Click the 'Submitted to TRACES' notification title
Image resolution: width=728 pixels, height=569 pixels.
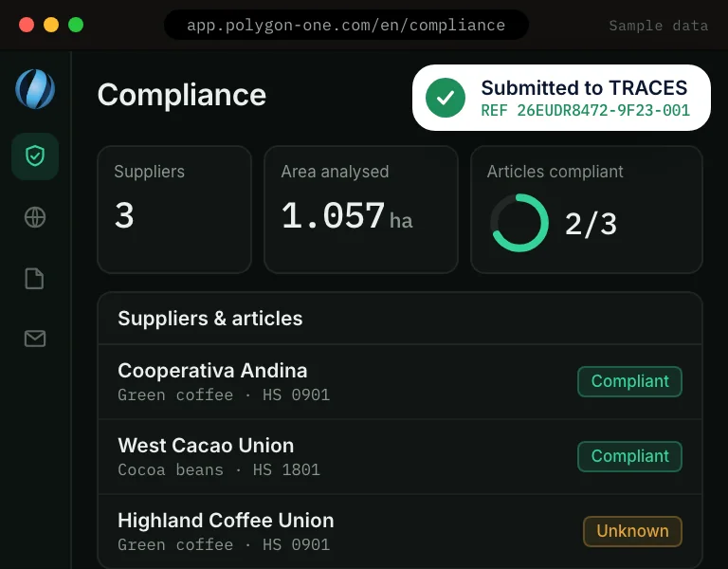[584, 88]
